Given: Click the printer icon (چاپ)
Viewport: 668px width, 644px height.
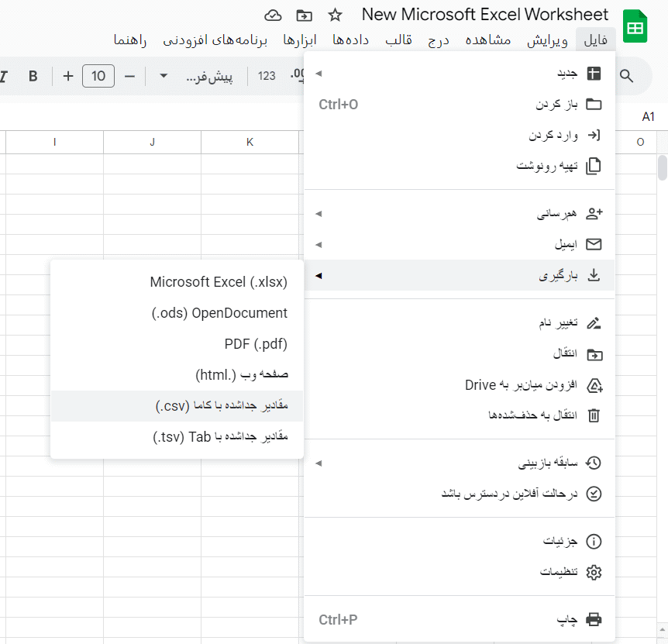Looking at the screenshot, I should [x=594, y=619].
